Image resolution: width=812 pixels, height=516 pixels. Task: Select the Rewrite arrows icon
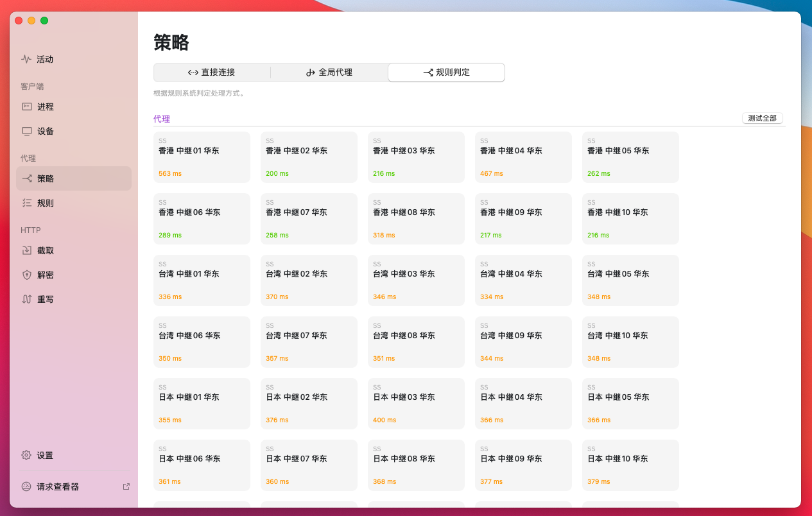(x=27, y=299)
